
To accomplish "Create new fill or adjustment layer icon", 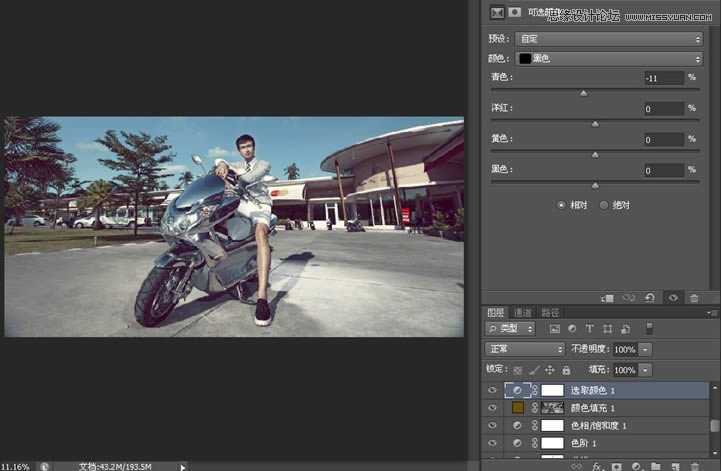I will (636, 466).
